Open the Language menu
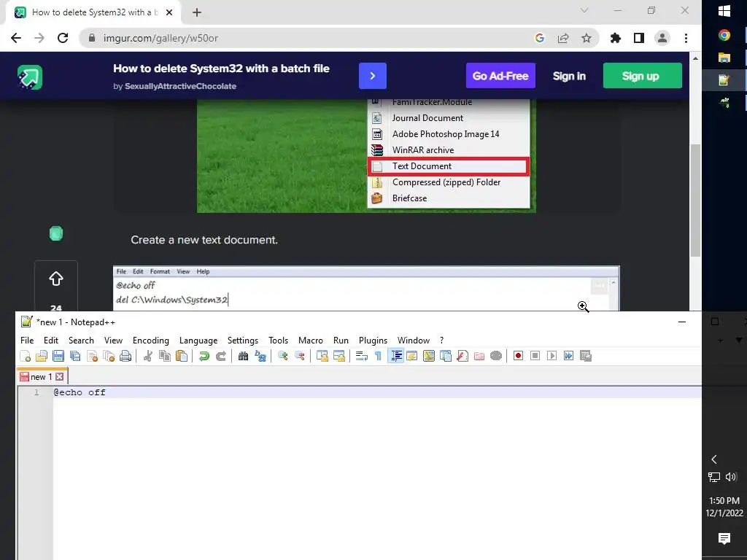Viewport: 747px width, 560px height. coord(198,340)
